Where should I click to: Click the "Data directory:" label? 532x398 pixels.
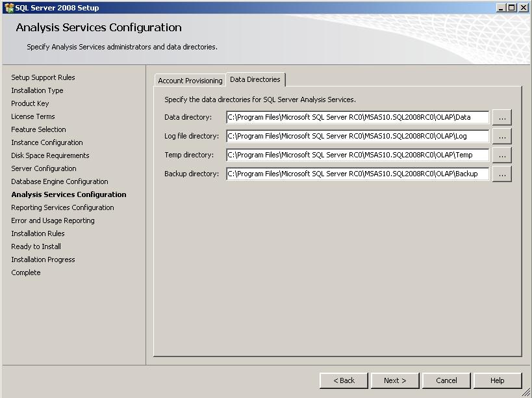pyautogui.click(x=188, y=117)
